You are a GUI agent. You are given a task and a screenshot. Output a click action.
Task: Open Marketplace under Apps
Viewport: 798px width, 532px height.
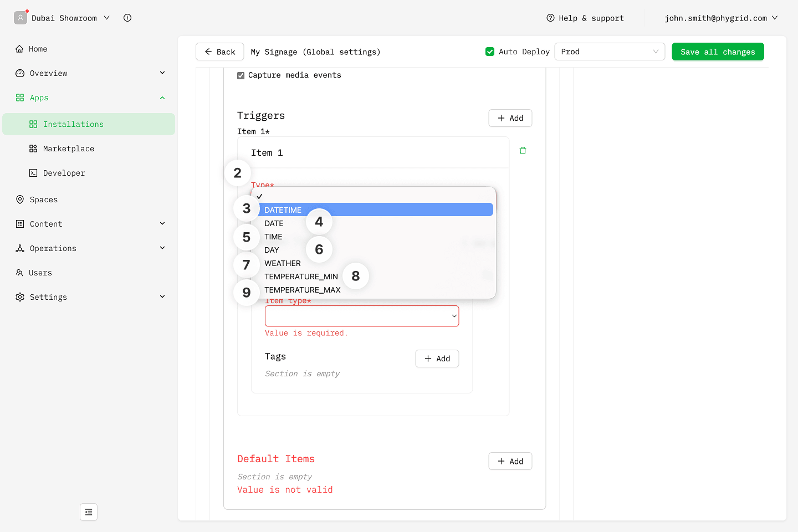tap(68, 149)
